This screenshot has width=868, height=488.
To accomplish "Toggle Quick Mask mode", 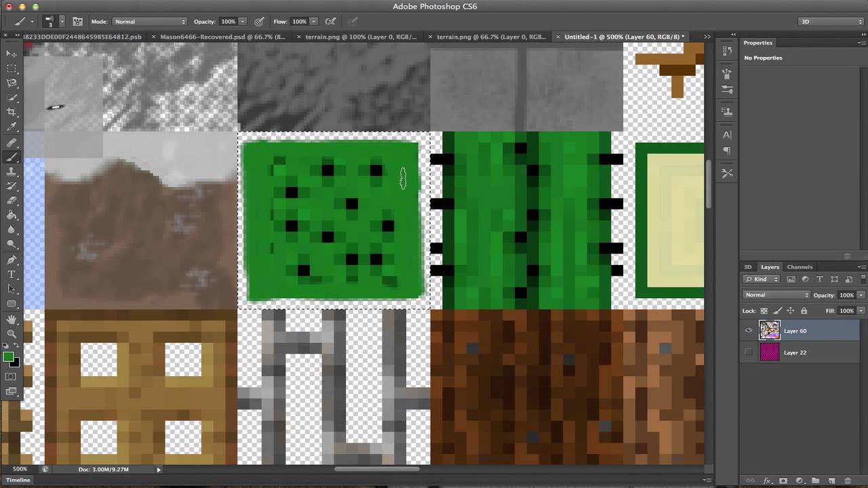I will 11,377.
